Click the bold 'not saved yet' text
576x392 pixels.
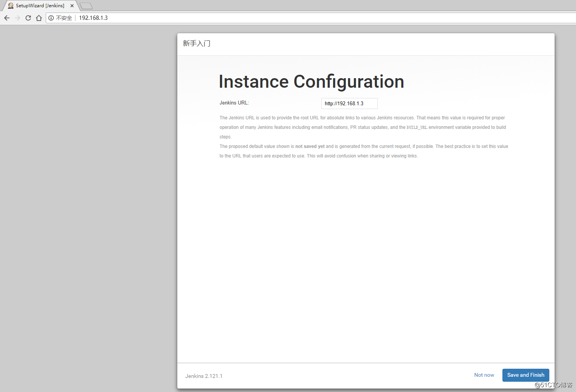tap(310, 146)
